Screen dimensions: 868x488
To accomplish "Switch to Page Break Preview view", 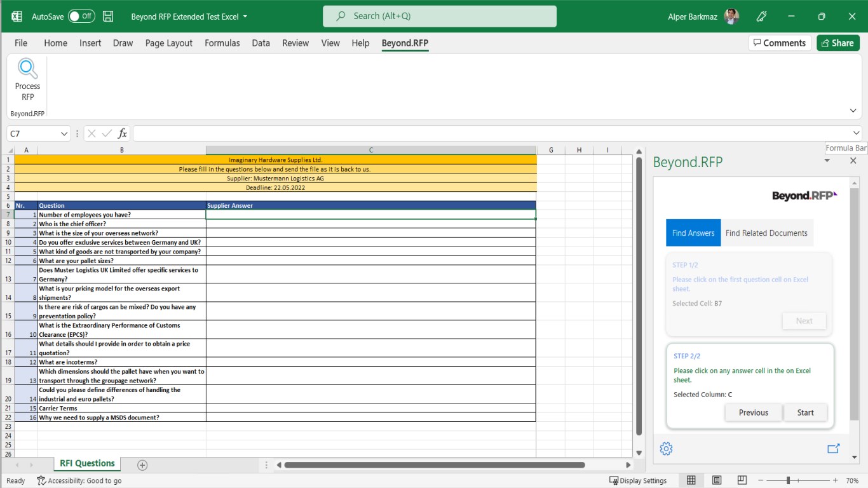I will coord(742,480).
